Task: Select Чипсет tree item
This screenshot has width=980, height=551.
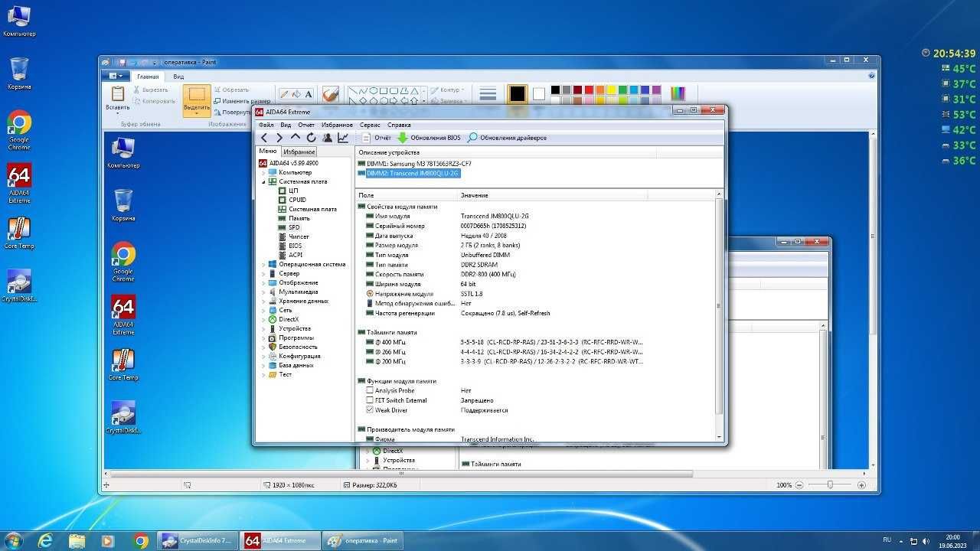Action: (x=299, y=236)
